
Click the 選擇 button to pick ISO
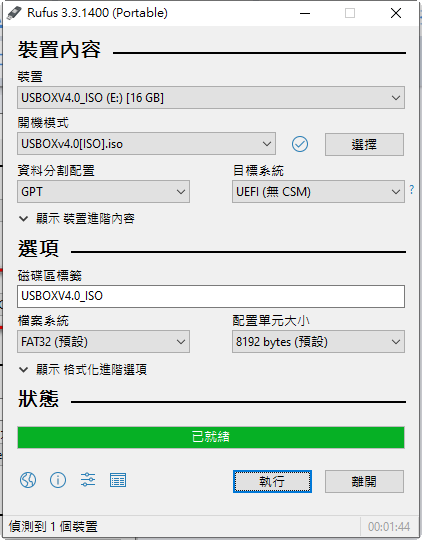point(364,145)
